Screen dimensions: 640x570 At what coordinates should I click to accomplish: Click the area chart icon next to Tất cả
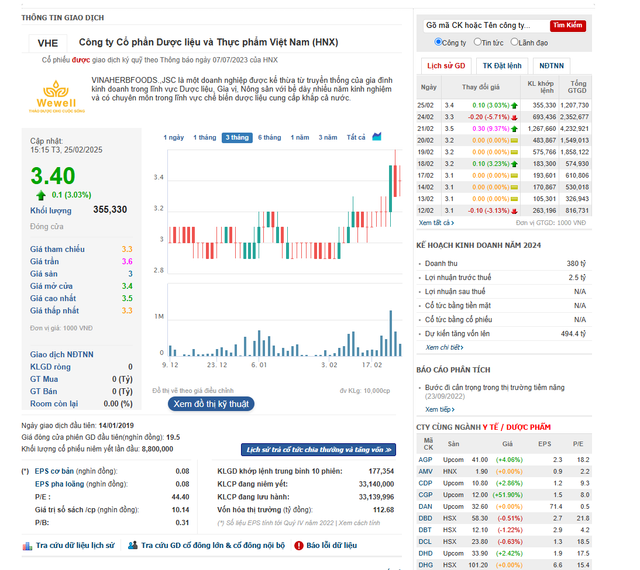pyautogui.click(x=377, y=137)
